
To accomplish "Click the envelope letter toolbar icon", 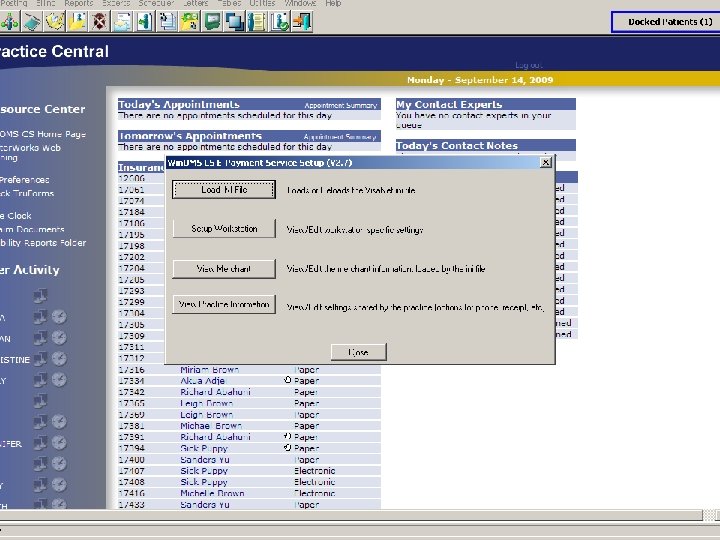I will tap(122, 22).
